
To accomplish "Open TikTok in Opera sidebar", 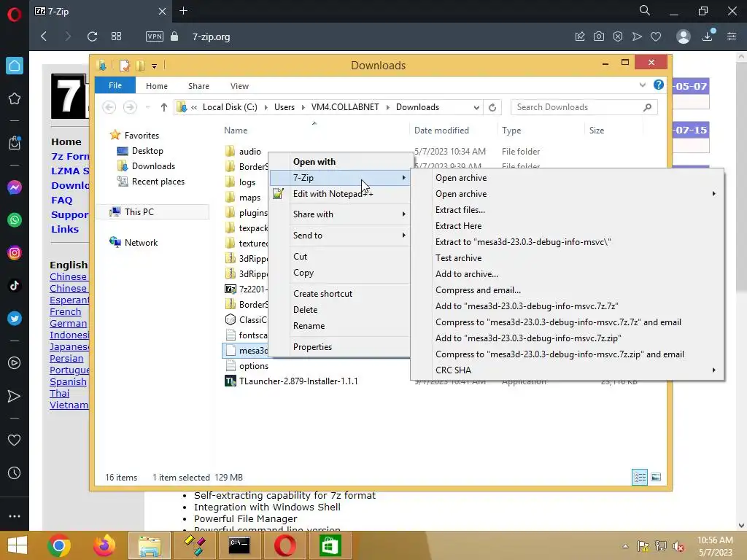I will [x=15, y=285].
